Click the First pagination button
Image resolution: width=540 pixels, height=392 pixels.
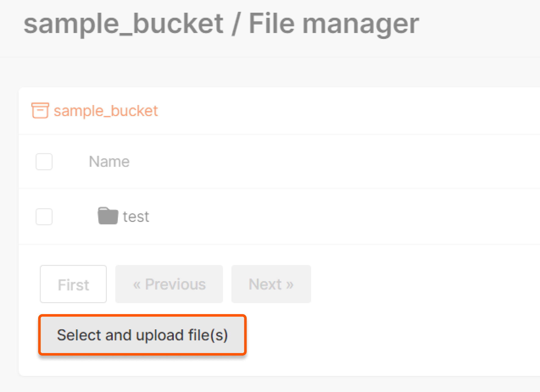73,284
